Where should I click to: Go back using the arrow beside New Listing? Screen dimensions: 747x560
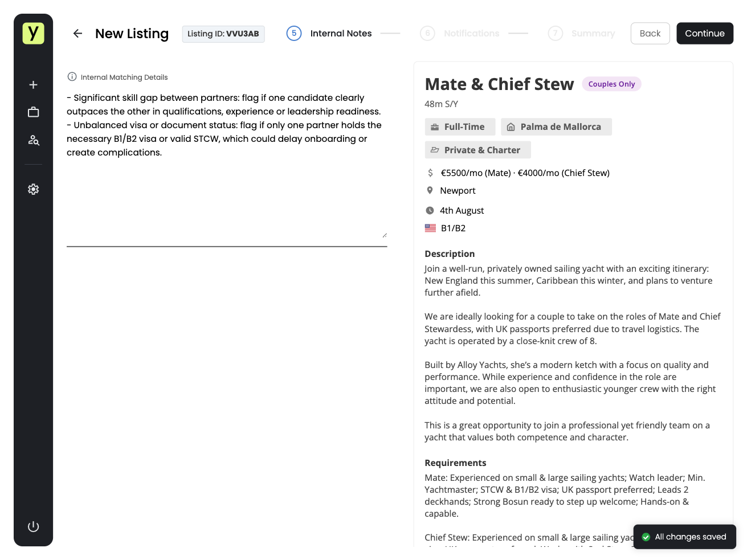click(x=77, y=34)
